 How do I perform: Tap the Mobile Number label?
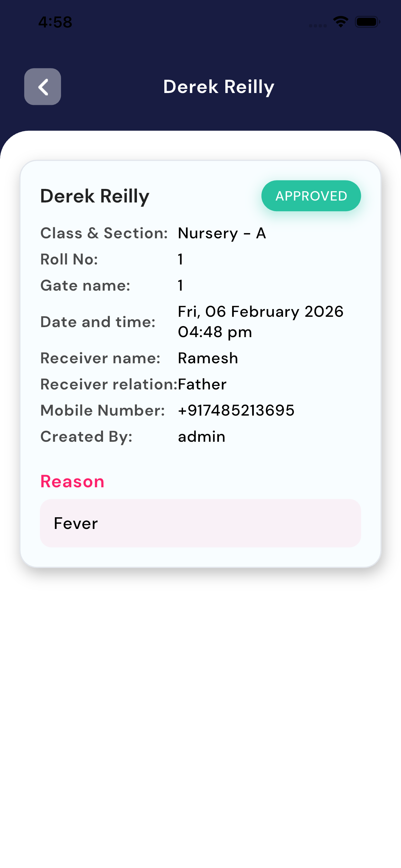click(x=102, y=410)
